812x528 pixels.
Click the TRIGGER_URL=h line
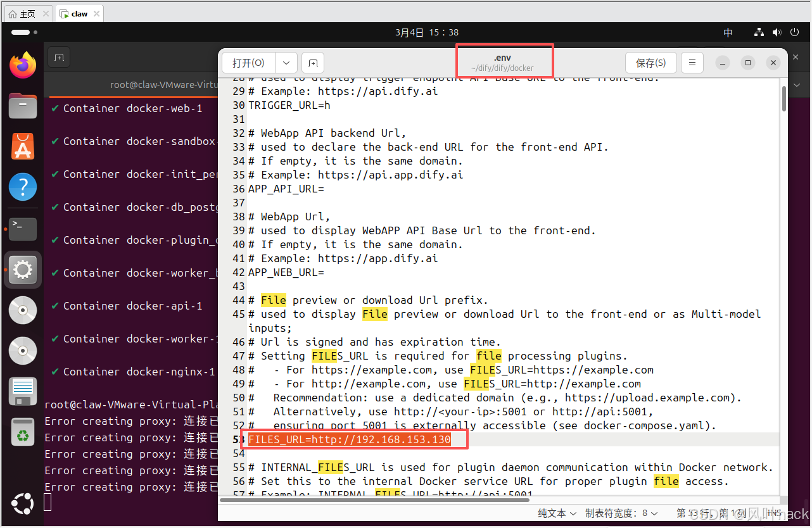coord(289,105)
